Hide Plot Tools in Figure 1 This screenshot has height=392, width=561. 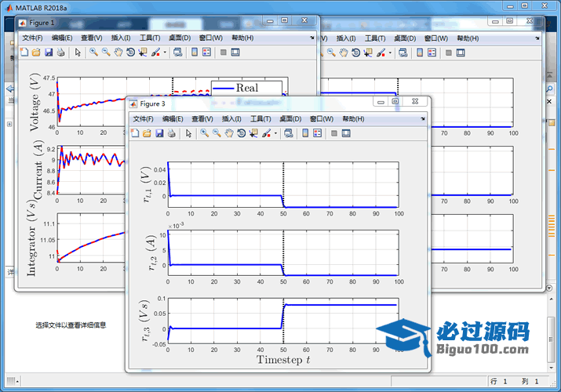click(224, 53)
